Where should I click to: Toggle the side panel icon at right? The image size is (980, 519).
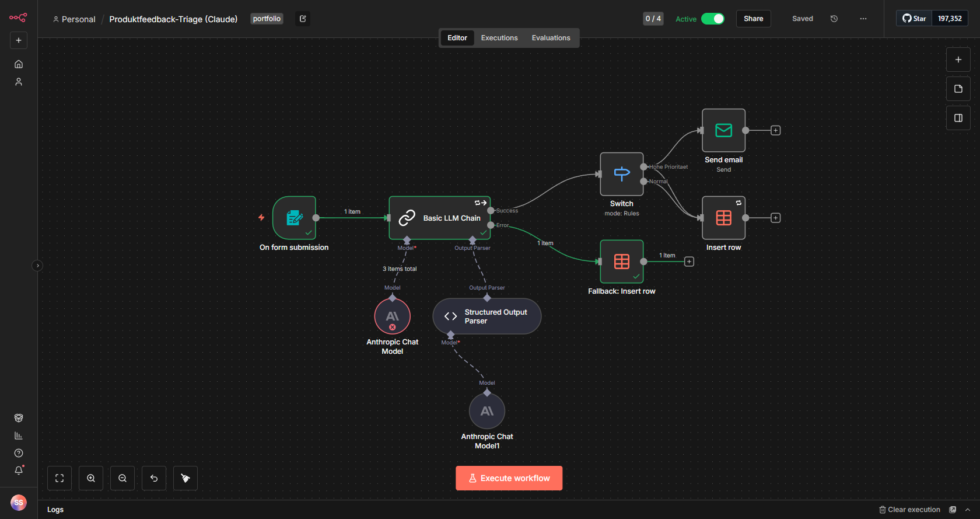[x=958, y=118]
